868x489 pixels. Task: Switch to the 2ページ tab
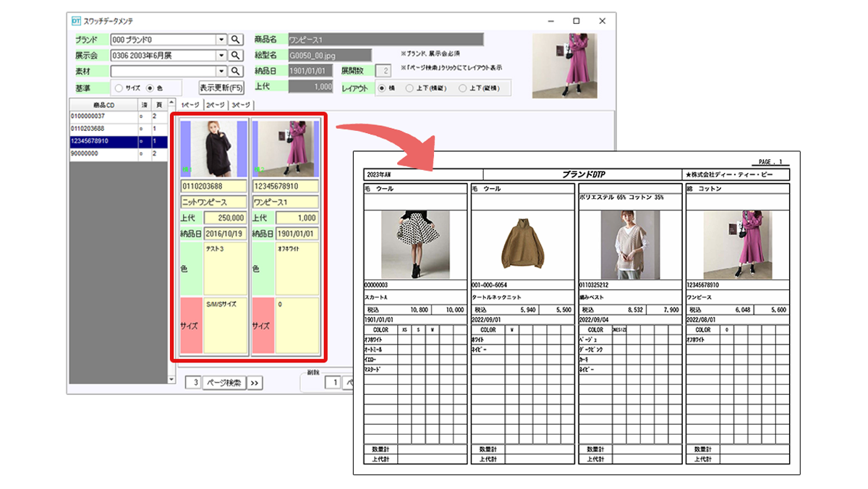tap(215, 105)
